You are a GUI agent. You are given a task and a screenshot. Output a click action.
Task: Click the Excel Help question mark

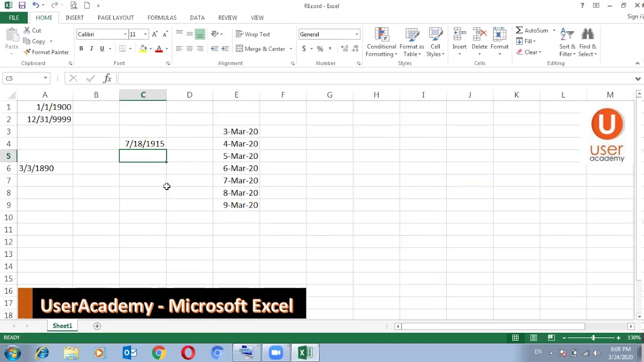click(582, 6)
